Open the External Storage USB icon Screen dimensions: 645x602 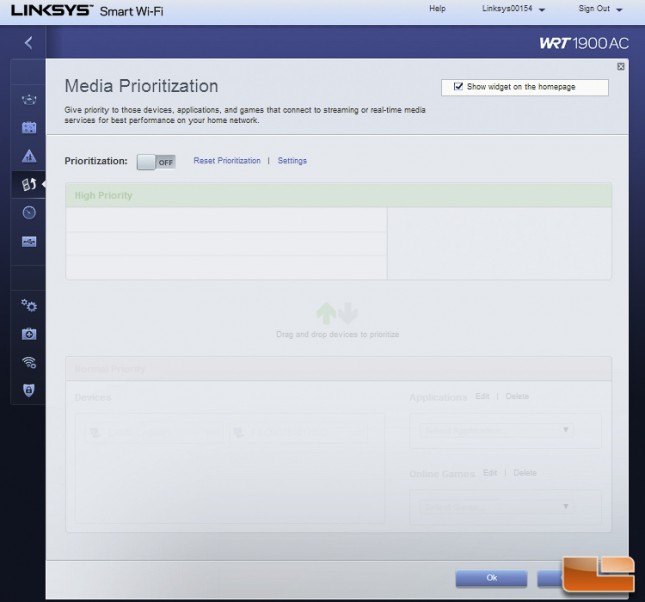coord(28,241)
